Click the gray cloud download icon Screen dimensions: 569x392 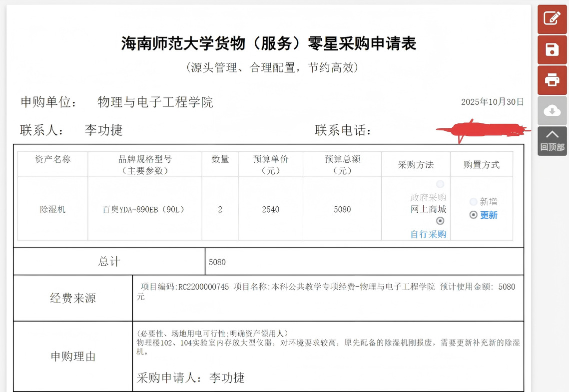[552, 111]
